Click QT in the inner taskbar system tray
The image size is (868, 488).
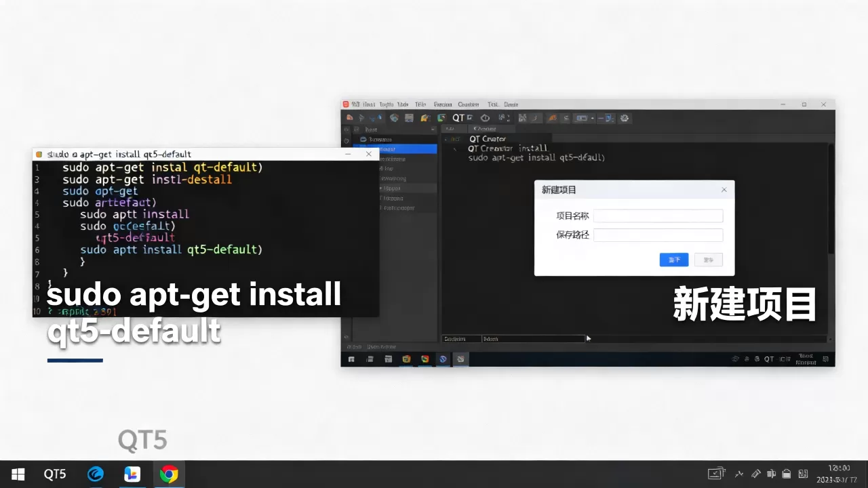tap(769, 359)
